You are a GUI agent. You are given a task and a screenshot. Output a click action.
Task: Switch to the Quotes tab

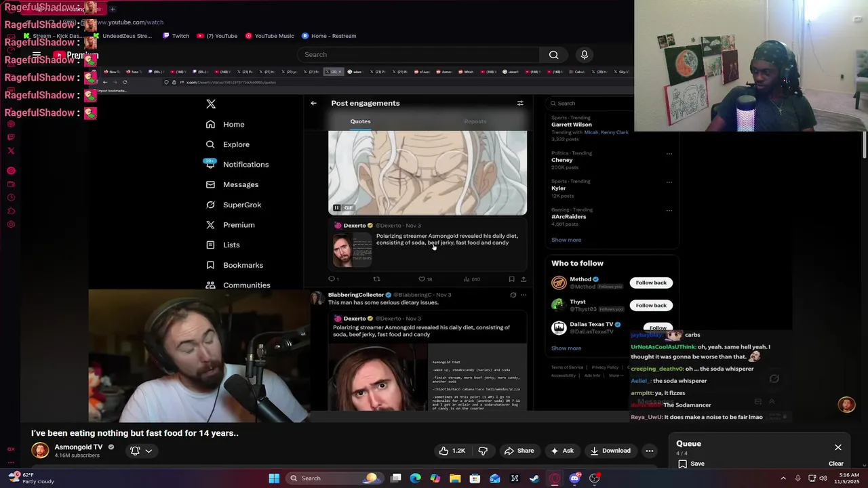360,121
